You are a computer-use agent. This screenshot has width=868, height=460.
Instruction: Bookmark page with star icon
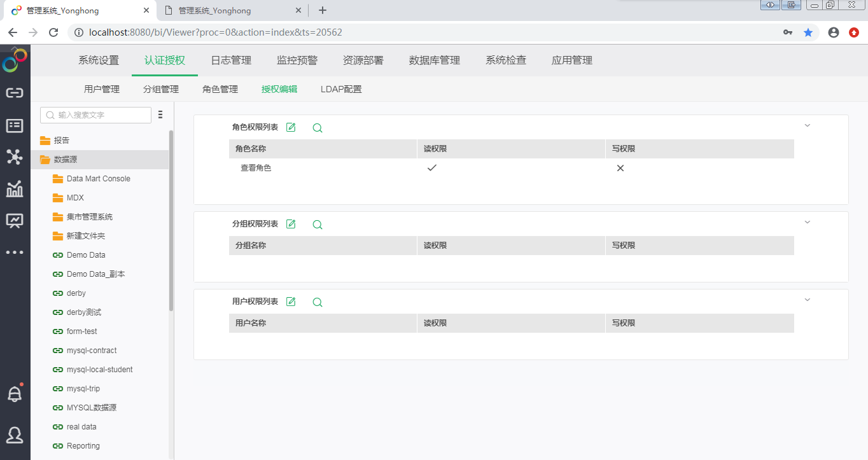tap(808, 32)
